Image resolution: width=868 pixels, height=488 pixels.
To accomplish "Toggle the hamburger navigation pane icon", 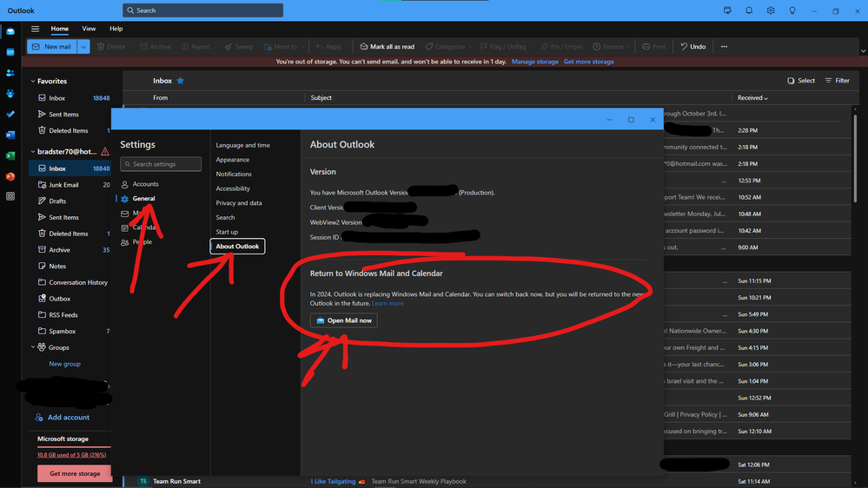I will pyautogui.click(x=35, y=29).
